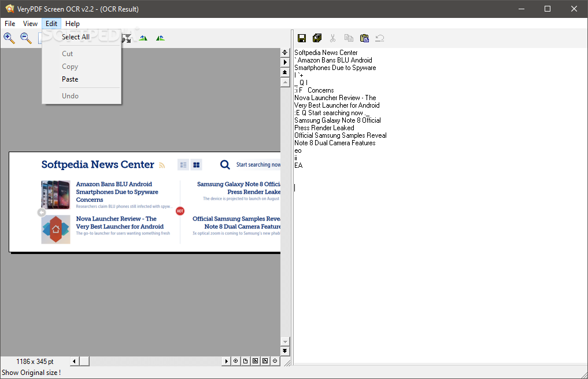Click the blank single page icon near the scrollbar

pyautogui.click(x=245, y=361)
